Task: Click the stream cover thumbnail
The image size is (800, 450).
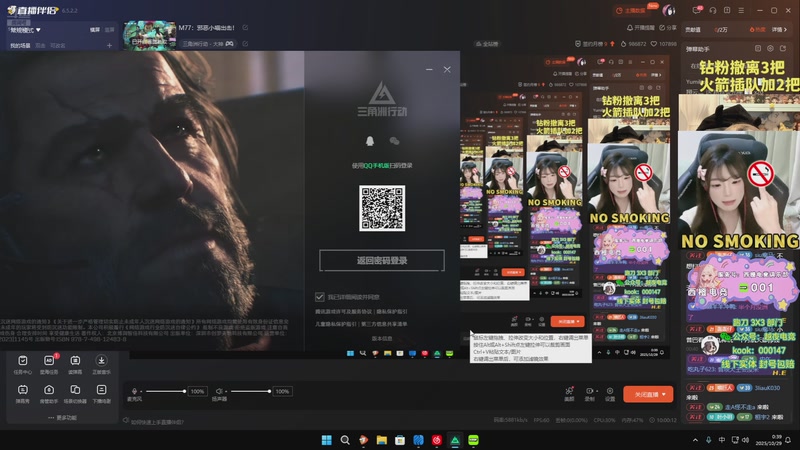Action: (149, 35)
